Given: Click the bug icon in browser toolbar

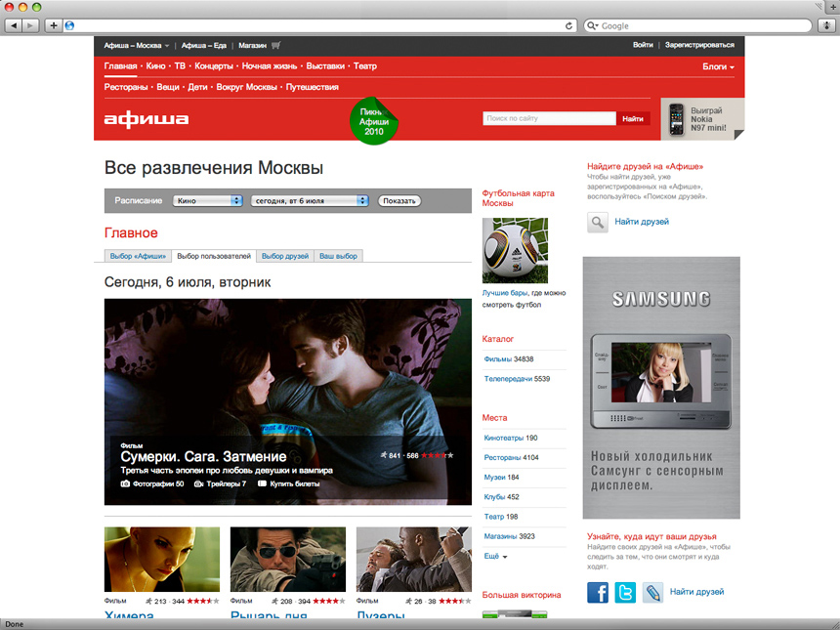Looking at the screenshot, I should click(x=827, y=25).
